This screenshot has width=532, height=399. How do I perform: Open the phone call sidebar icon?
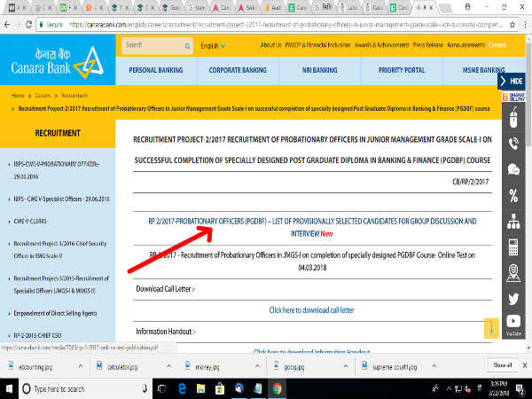513,143
